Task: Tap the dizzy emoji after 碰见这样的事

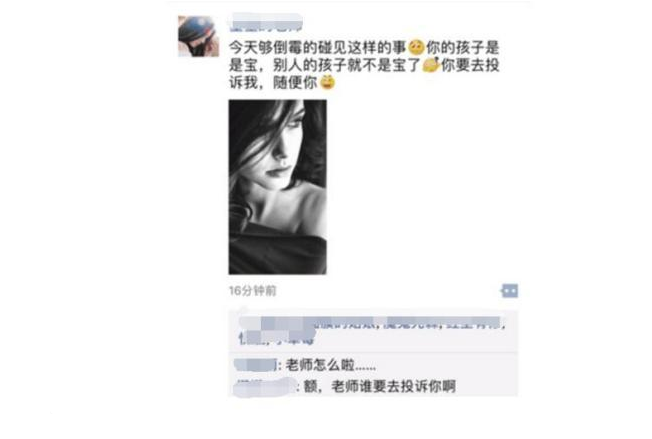Action: tap(416, 47)
